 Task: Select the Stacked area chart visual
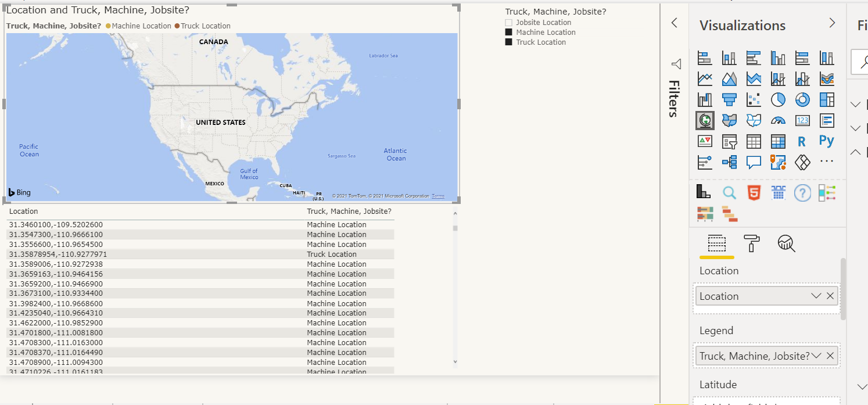[x=754, y=78]
